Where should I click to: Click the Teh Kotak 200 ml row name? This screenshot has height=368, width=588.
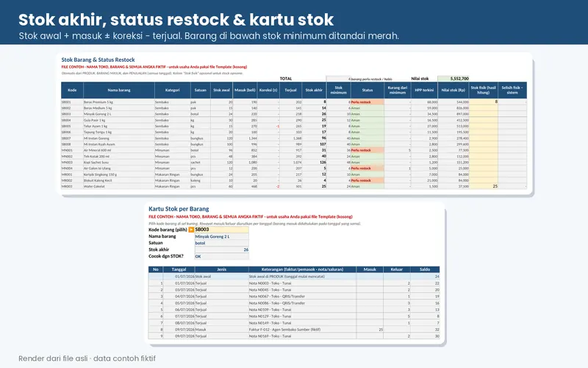point(96,156)
